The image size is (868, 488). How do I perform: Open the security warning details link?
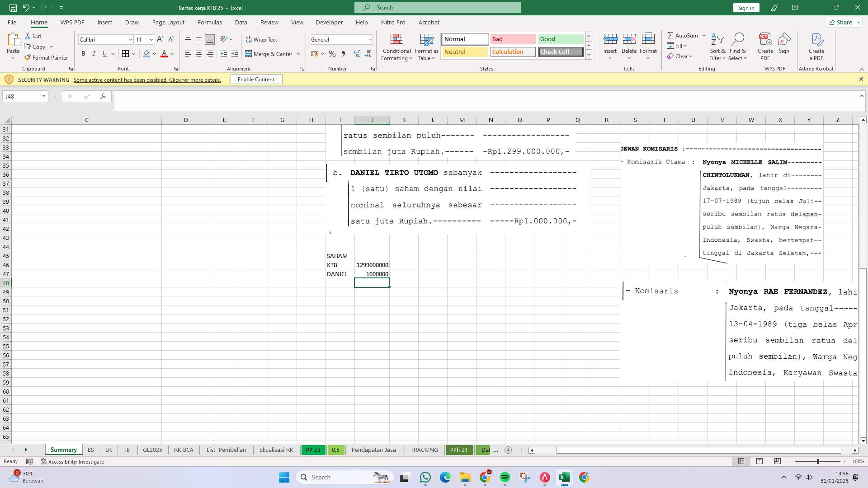pos(147,80)
